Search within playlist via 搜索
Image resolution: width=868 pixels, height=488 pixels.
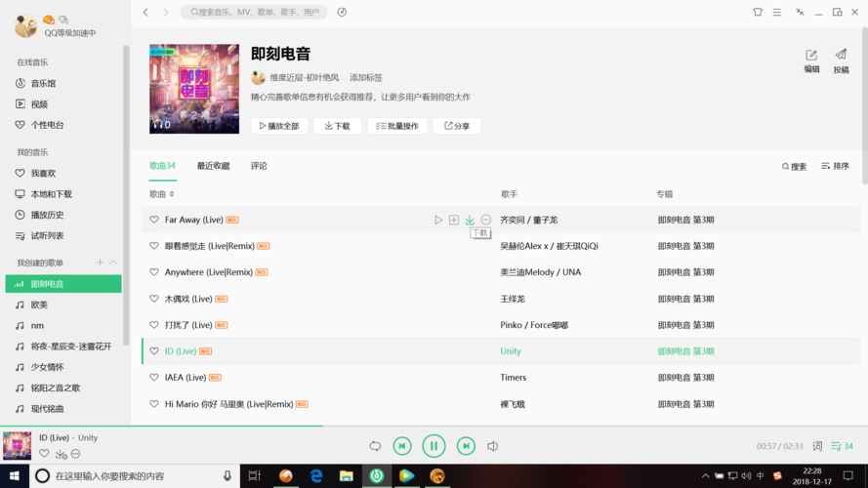pos(794,166)
